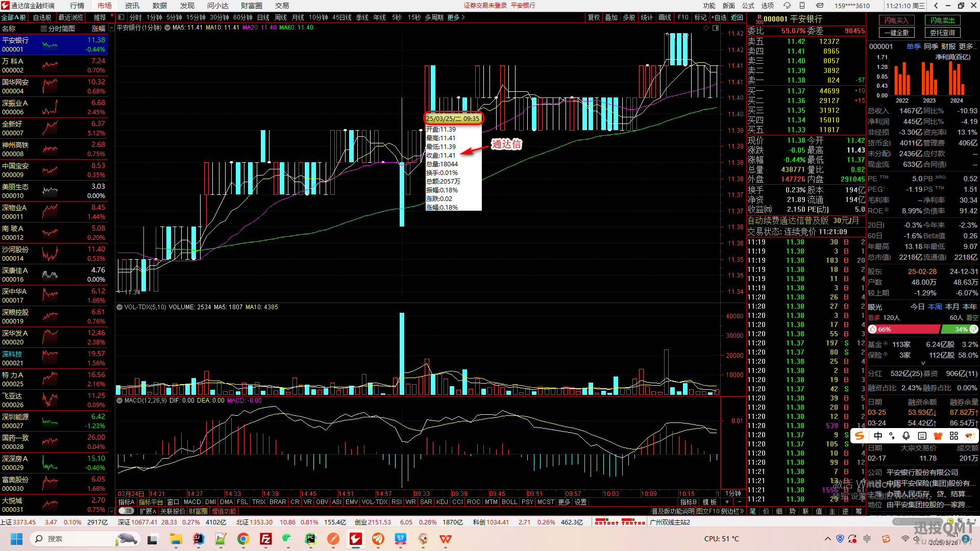Screen dimensions: 980x551
Task: Click the indicator settings circle beside 平安银行(1分钟)
Action: point(167,28)
